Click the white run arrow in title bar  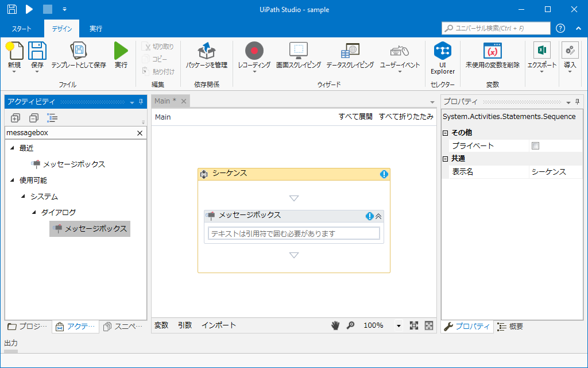point(29,9)
